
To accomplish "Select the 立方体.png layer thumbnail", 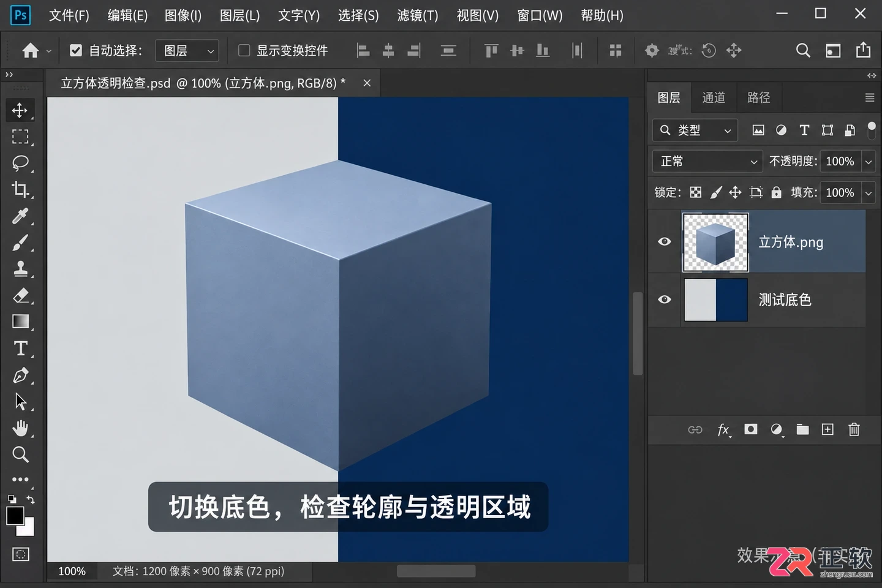I will tap(715, 242).
